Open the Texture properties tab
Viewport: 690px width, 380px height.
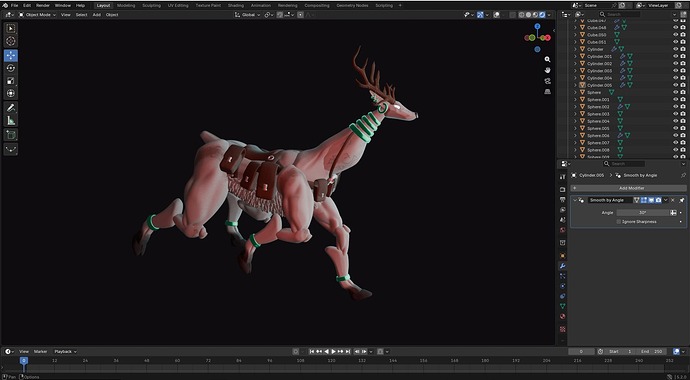point(562,329)
